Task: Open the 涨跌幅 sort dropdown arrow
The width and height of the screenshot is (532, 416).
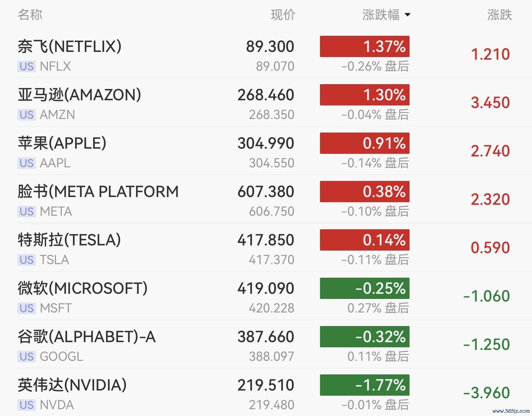Action: click(x=407, y=15)
